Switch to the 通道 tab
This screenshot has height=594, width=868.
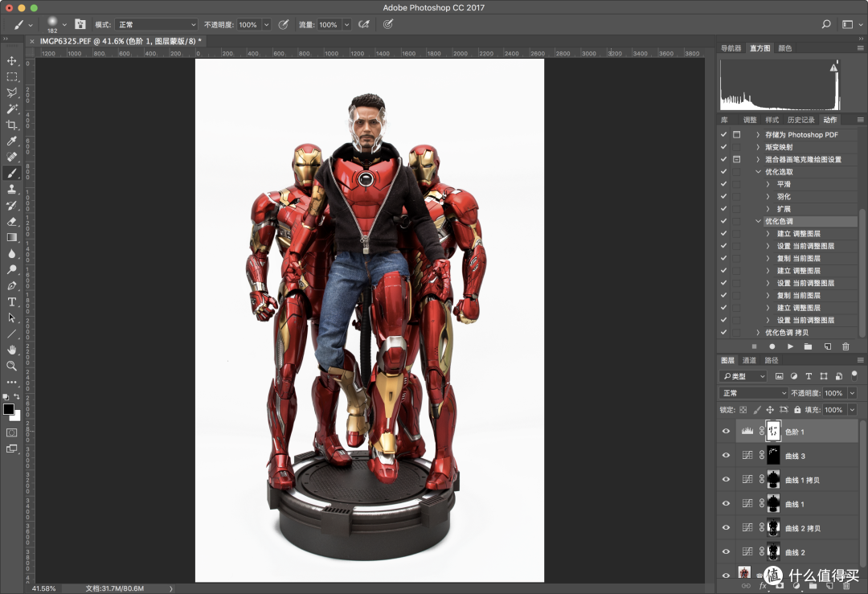coord(749,360)
